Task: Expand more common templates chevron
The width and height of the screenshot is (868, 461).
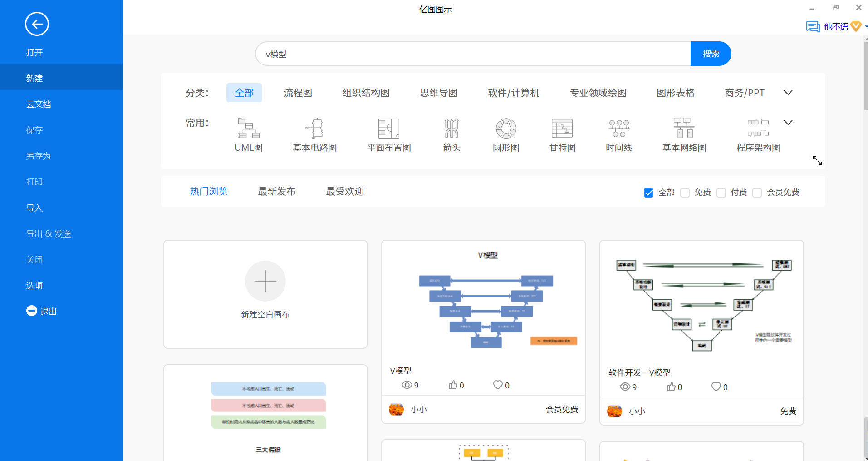Action: [788, 123]
